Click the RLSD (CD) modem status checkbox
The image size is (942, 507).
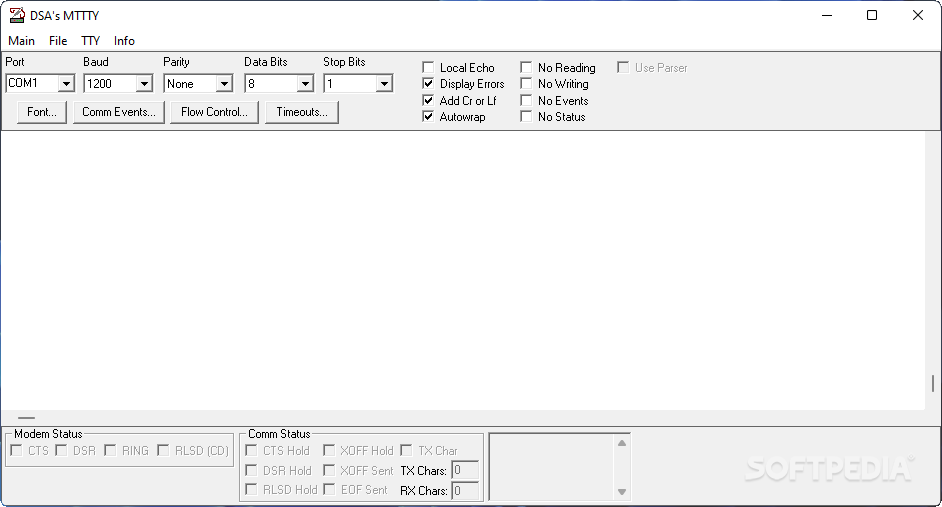coord(163,451)
